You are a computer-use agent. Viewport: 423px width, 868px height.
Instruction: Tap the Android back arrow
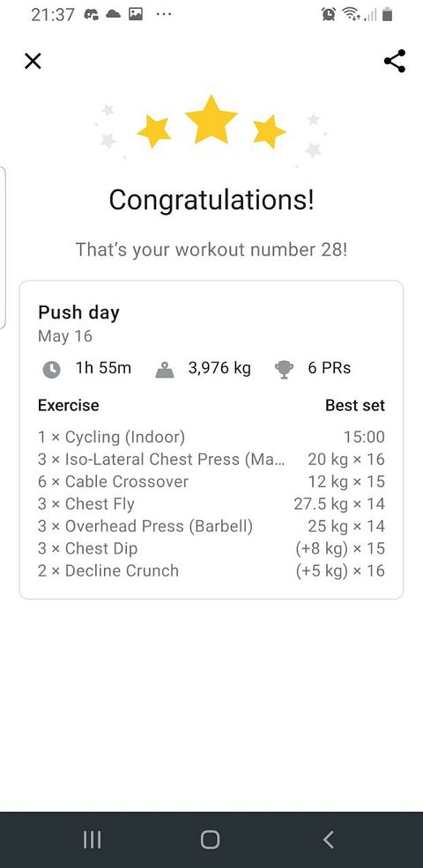coord(328,840)
